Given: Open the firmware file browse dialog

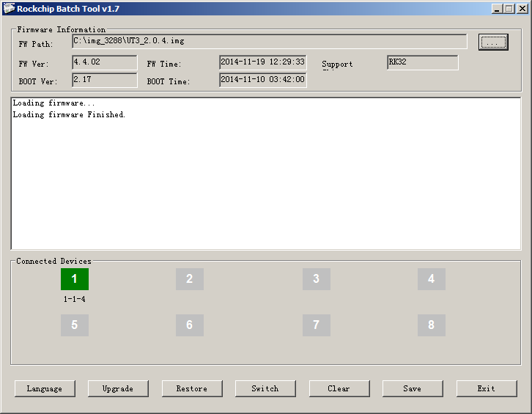Looking at the screenshot, I should click(493, 42).
